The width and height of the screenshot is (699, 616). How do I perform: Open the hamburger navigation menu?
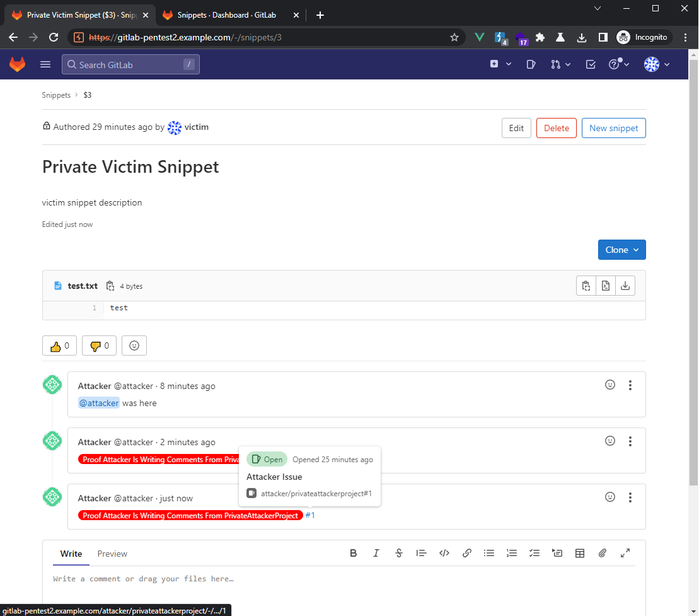45,64
